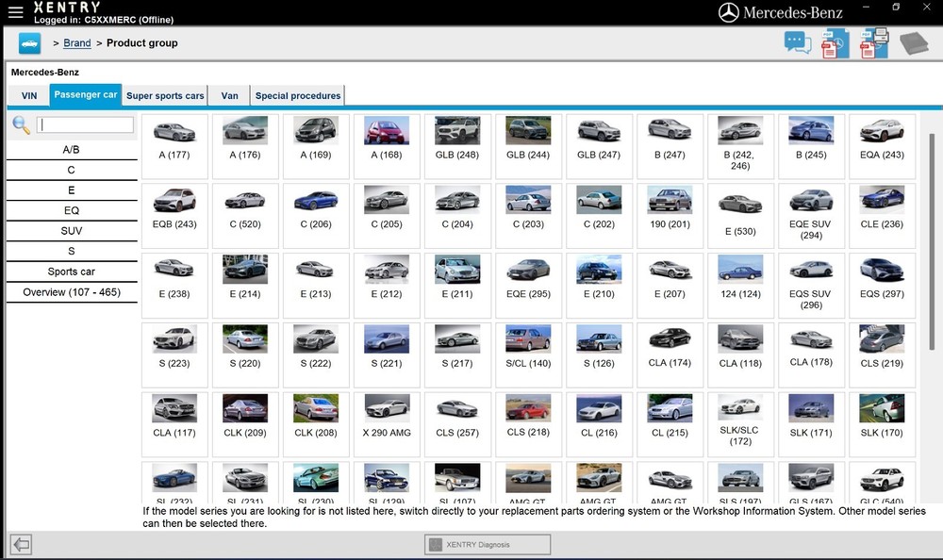Click the PDF document creation icon
Screen dimensions: 943x560
click(x=834, y=43)
